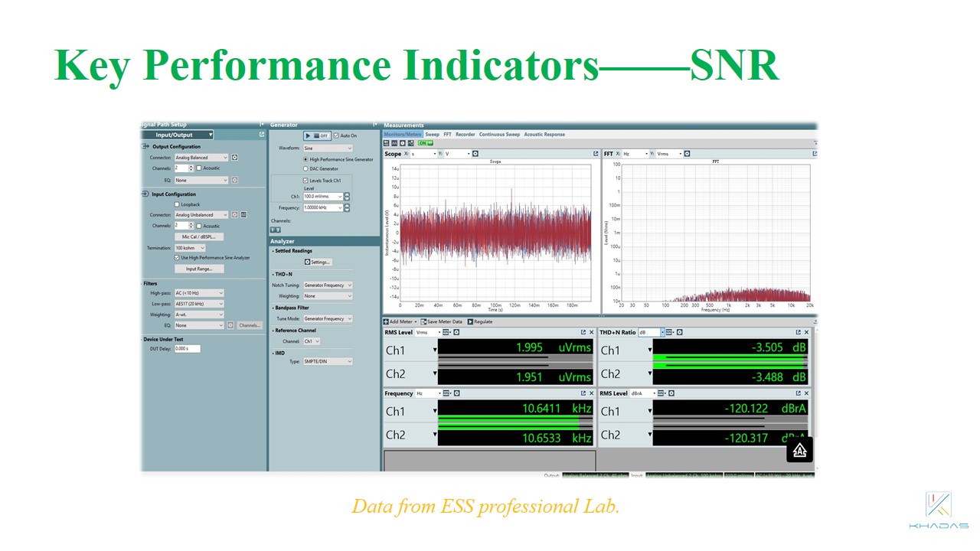
Task: Open Output Connector settings gear icon
Action: point(235,158)
